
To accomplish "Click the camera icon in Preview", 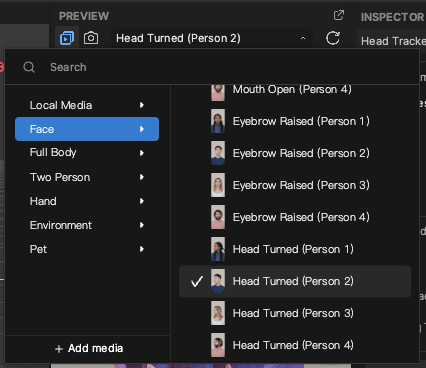I will (91, 38).
